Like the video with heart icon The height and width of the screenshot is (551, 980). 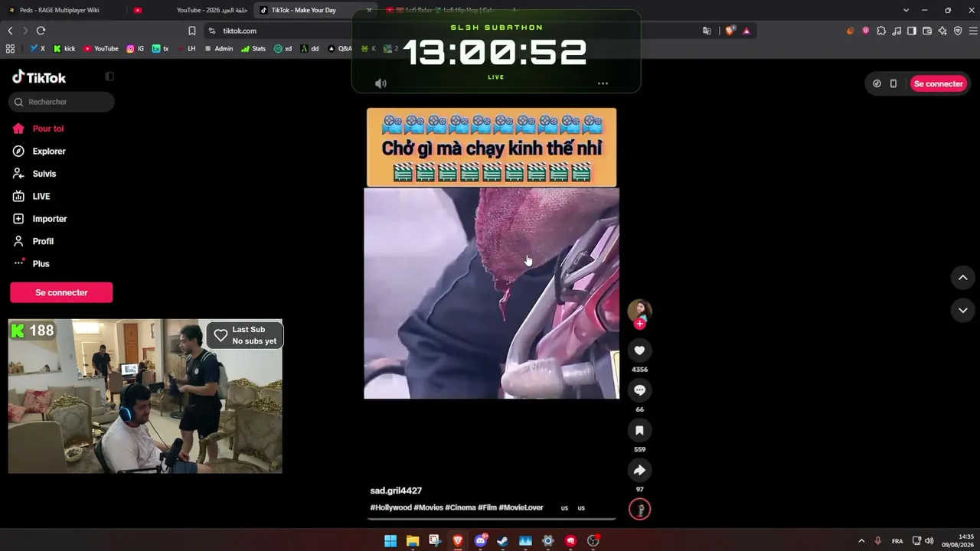(x=639, y=350)
